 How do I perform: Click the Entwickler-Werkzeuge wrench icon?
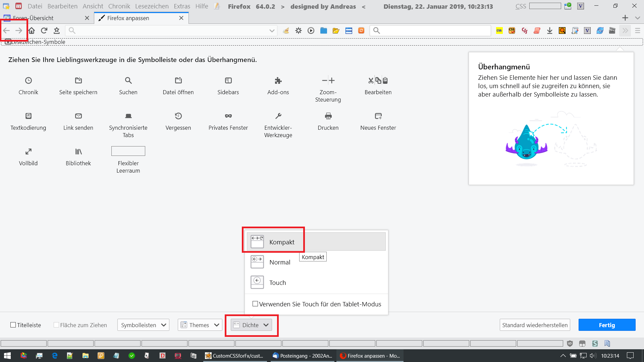[x=278, y=116]
